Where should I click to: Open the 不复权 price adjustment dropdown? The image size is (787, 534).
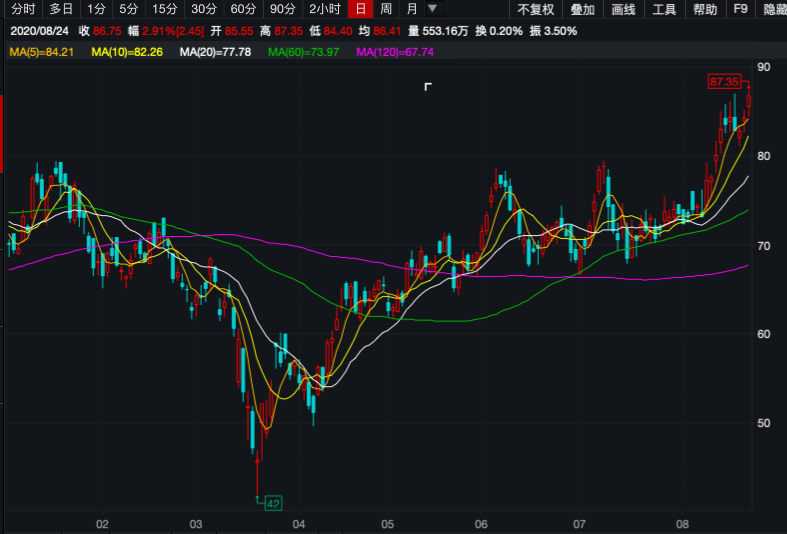(535, 10)
